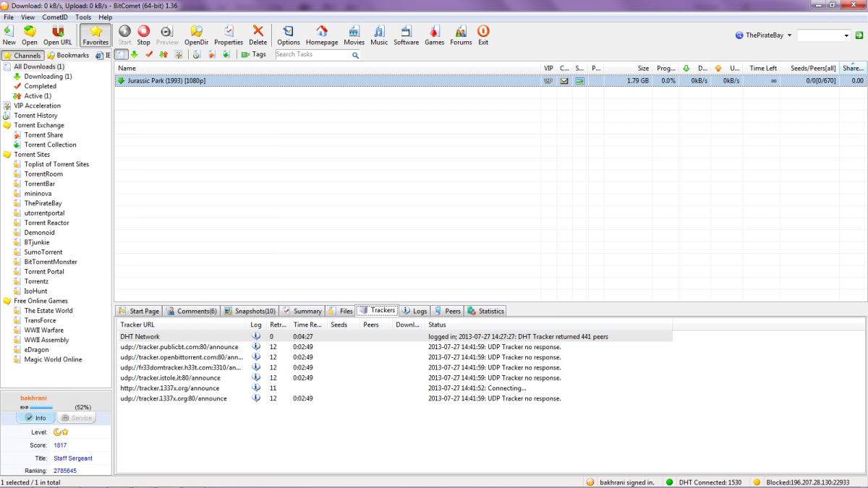The image size is (868, 488).
Task: Switch to the Files tab
Action: point(341,311)
